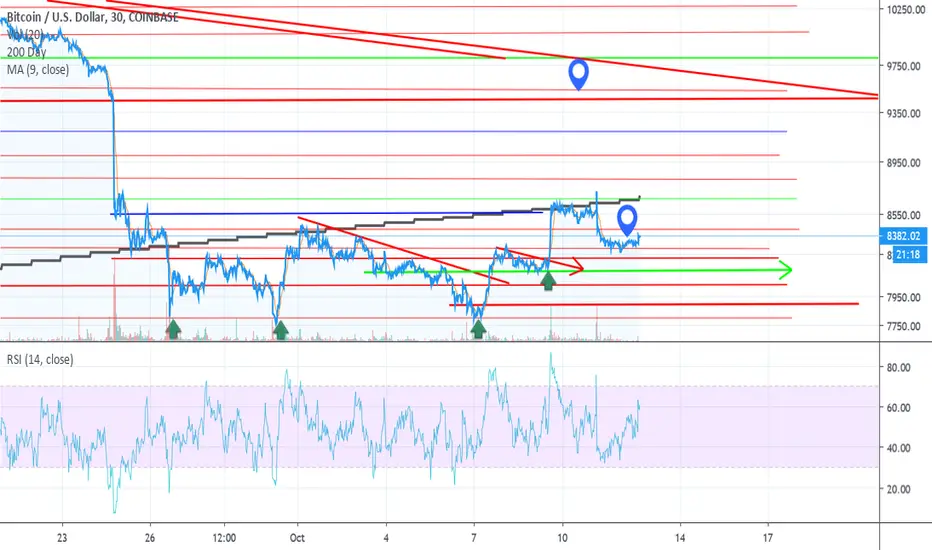Click the RSI 80.00 scale label

898,367
